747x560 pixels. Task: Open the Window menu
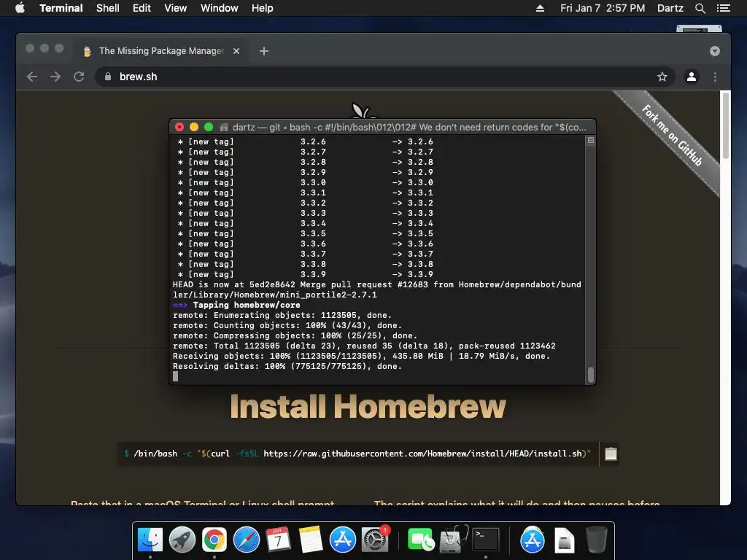pos(219,8)
